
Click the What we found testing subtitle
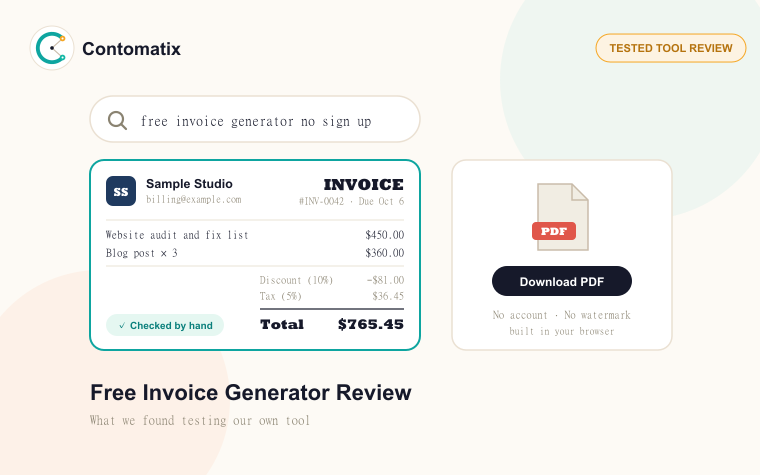[x=200, y=420]
